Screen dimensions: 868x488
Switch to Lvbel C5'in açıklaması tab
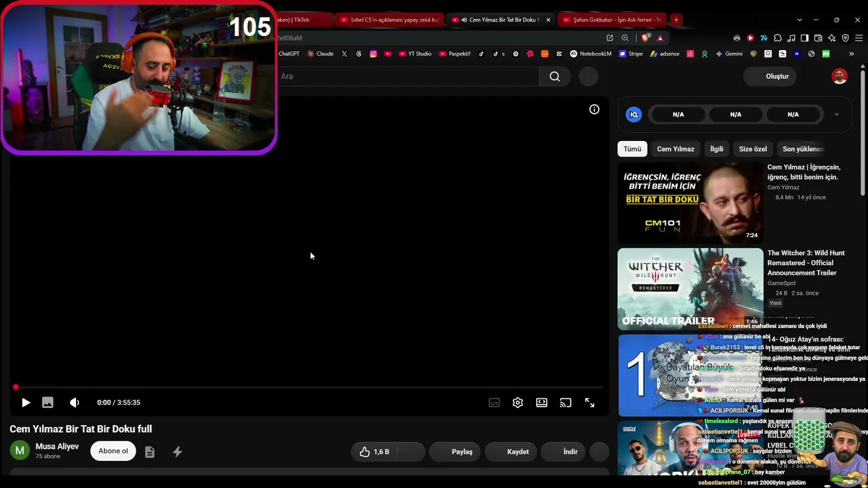point(389,20)
